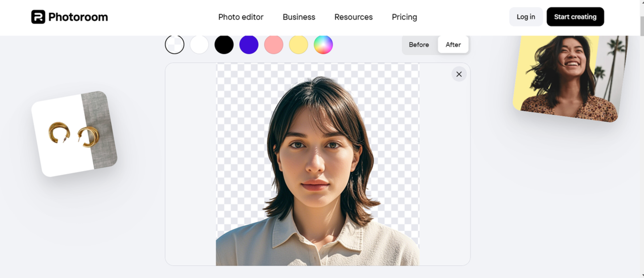Click the gold earrings sample image
644x278 pixels.
tap(74, 134)
